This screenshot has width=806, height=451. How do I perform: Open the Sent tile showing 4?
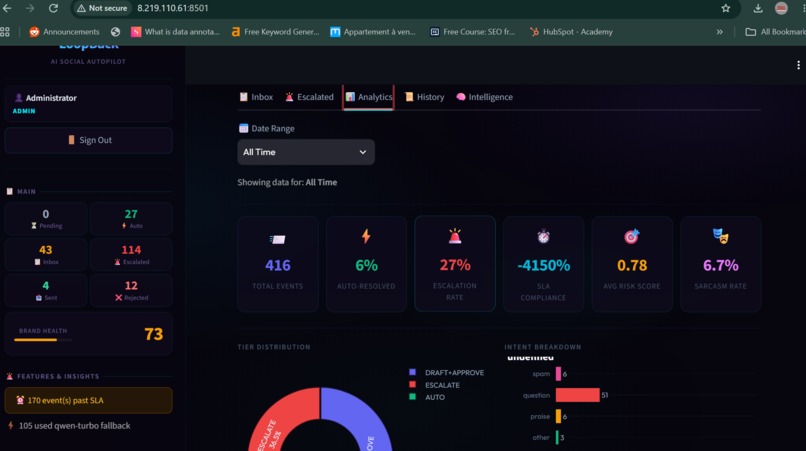pyautogui.click(x=46, y=290)
